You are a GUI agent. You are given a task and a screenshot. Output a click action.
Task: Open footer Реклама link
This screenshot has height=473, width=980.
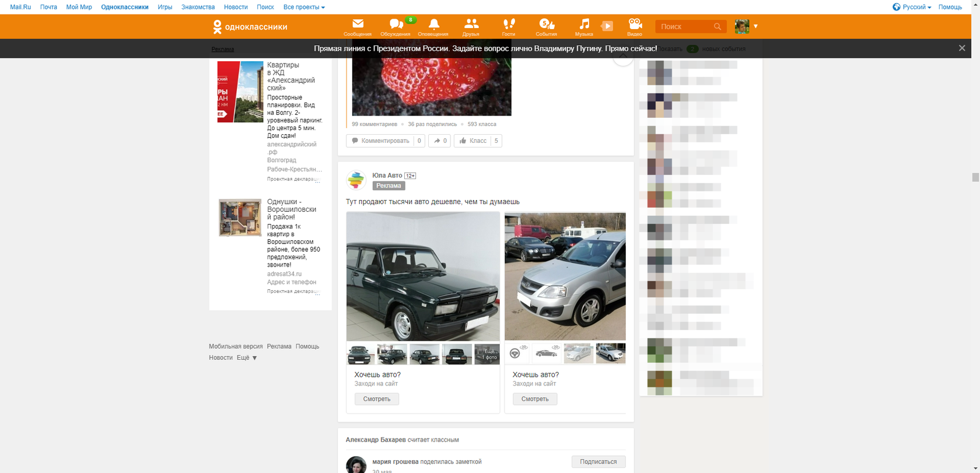tap(279, 346)
